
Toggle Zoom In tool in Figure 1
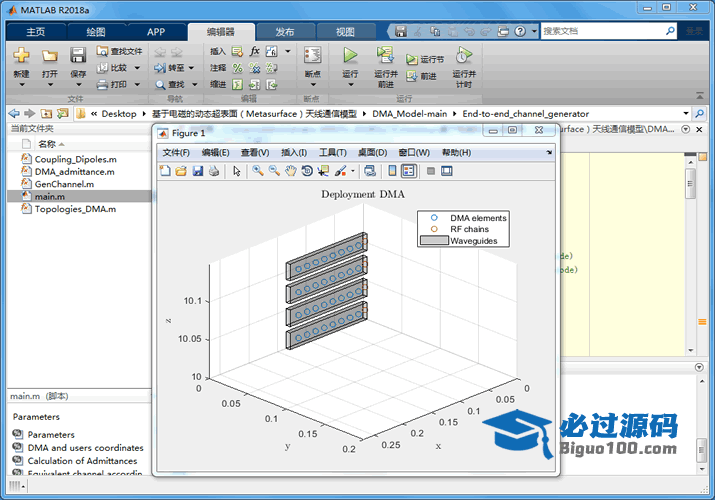pos(258,171)
